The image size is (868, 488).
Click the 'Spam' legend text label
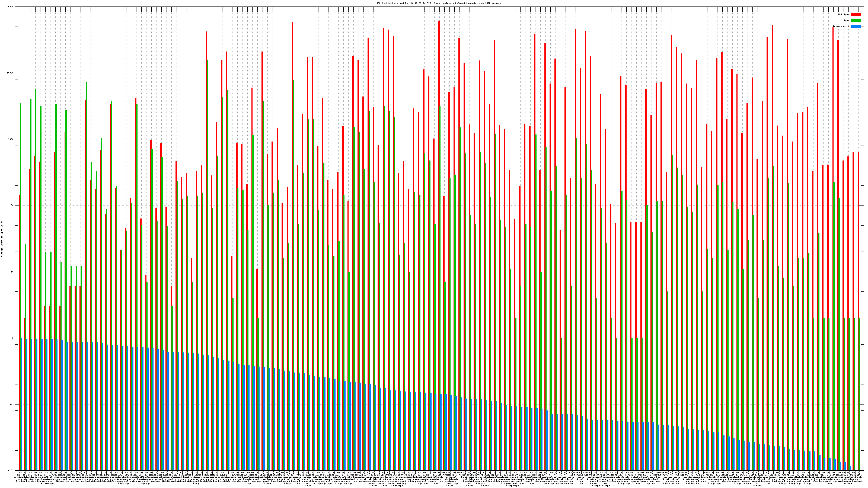(x=846, y=21)
